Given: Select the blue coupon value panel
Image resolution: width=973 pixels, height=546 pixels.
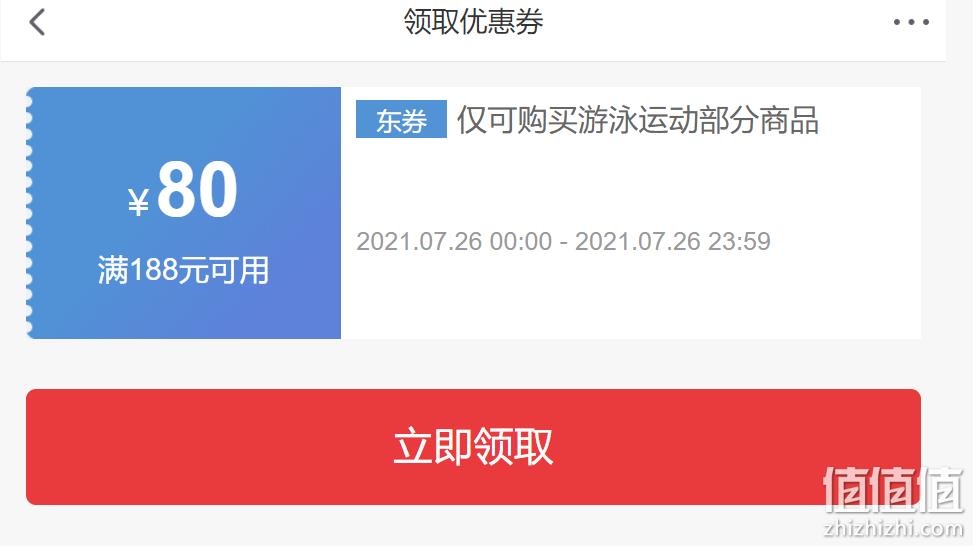Looking at the screenshot, I should point(184,213).
